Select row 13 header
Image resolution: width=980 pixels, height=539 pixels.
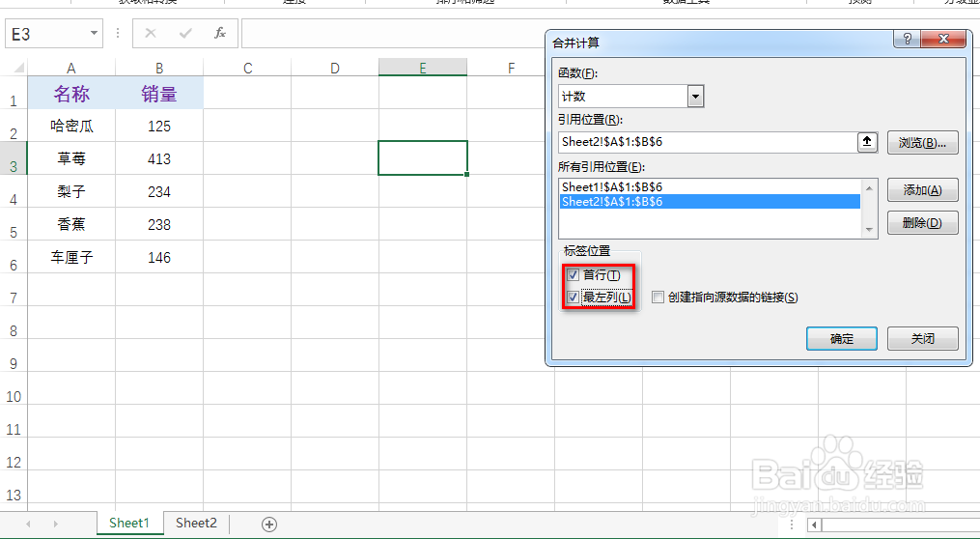[x=14, y=487]
